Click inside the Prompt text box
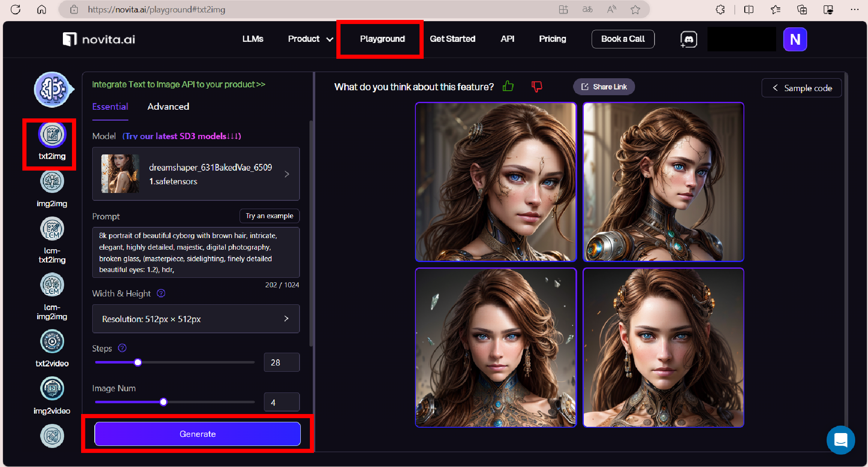 [x=196, y=252]
